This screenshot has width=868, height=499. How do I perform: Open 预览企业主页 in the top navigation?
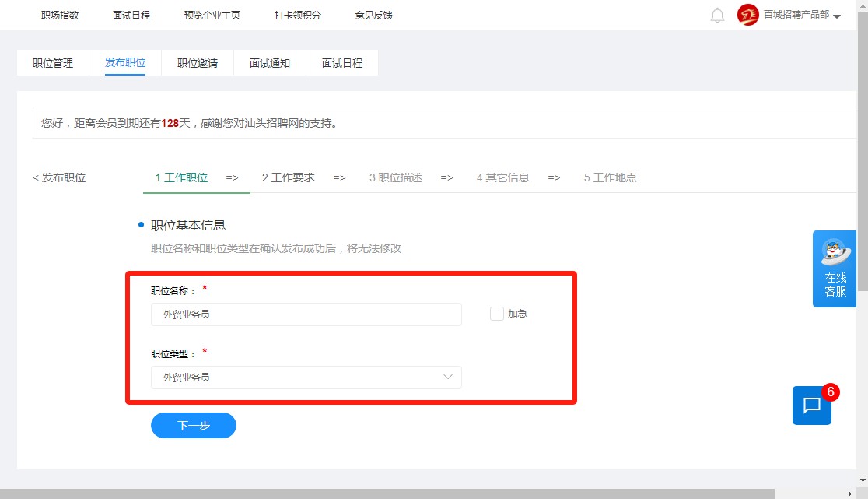coord(212,16)
